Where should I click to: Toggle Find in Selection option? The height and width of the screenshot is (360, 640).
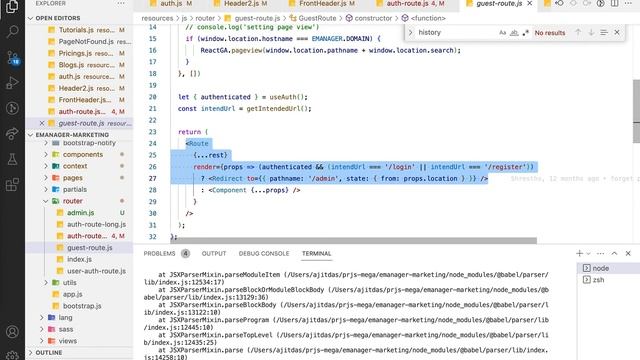(x=604, y=32)
